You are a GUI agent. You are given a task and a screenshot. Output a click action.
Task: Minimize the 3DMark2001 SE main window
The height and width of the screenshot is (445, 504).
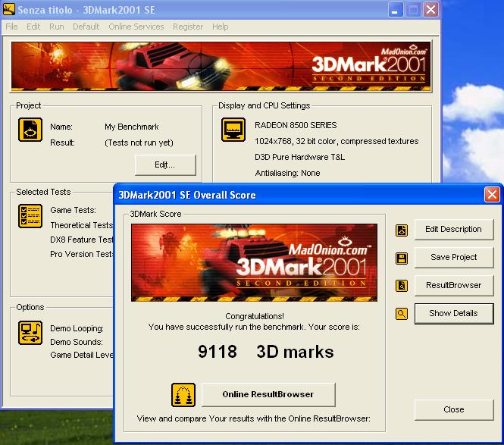[396, 9]
